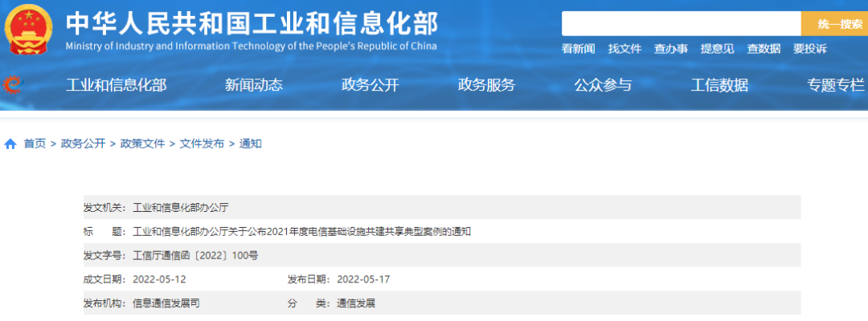
Task: Open the 工信数据 nav menu
Action: tap(719, 85)
